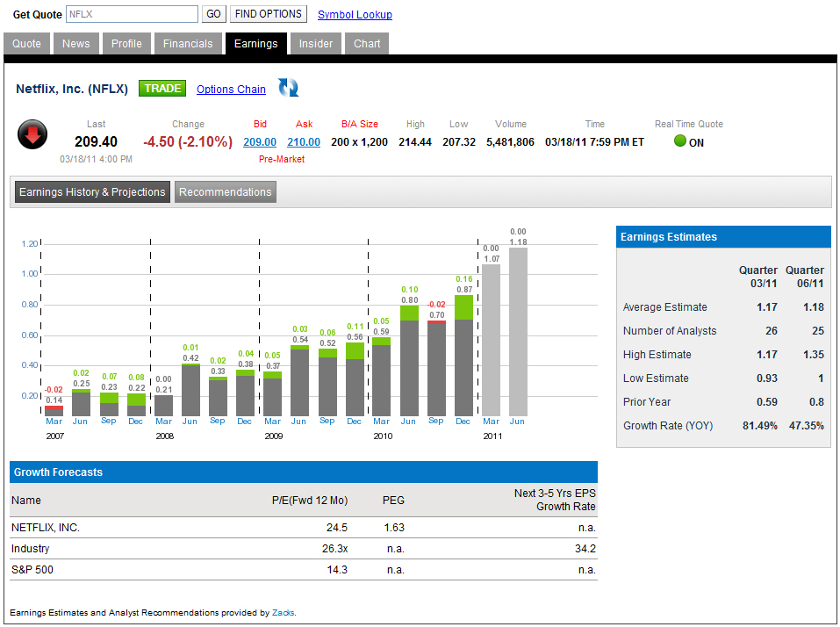Open the Options Chain link
The width and height of the screenshot is (840, 627).
231,89
